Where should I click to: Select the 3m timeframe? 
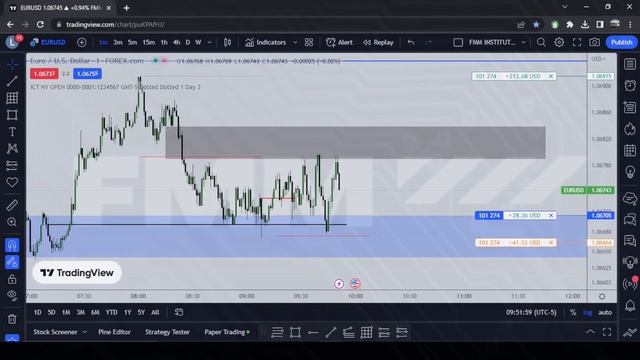click(118, 42)
